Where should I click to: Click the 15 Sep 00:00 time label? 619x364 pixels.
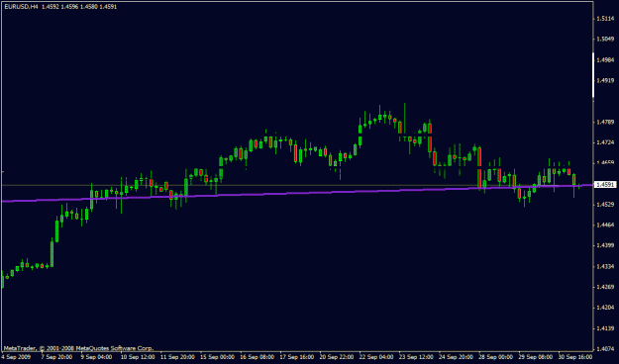[x=218, y=357]
